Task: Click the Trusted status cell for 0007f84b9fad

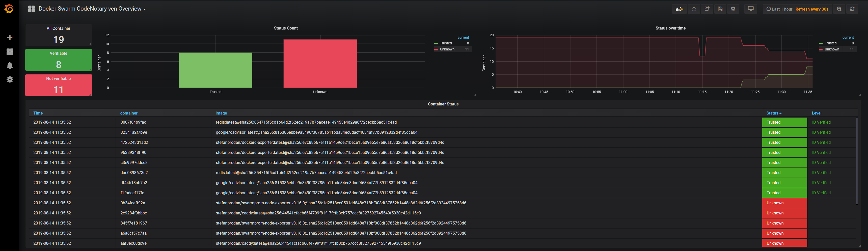Action: (784, 122)
